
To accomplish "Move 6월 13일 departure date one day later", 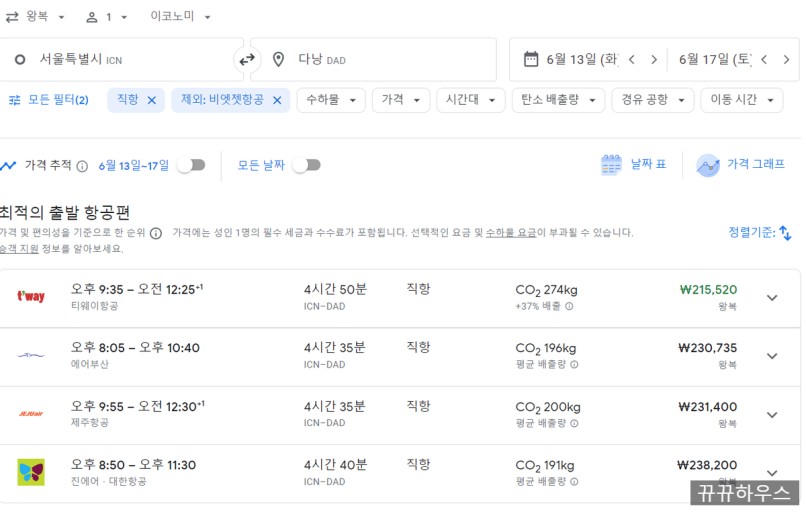I will (x=654, y=60).
